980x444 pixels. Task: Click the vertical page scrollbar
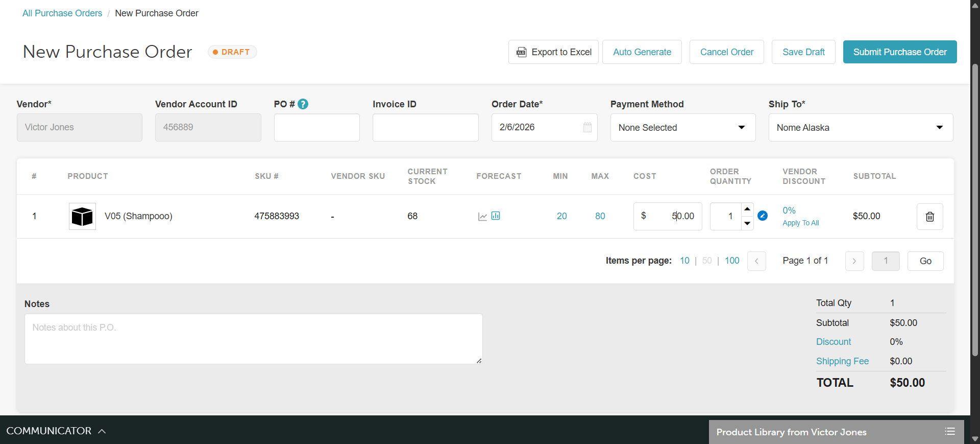975,209
